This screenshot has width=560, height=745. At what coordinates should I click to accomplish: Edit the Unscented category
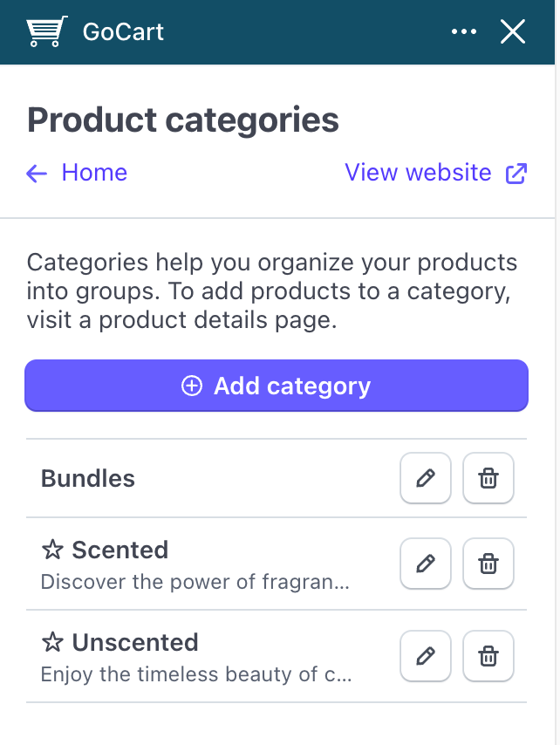(426, 656)
